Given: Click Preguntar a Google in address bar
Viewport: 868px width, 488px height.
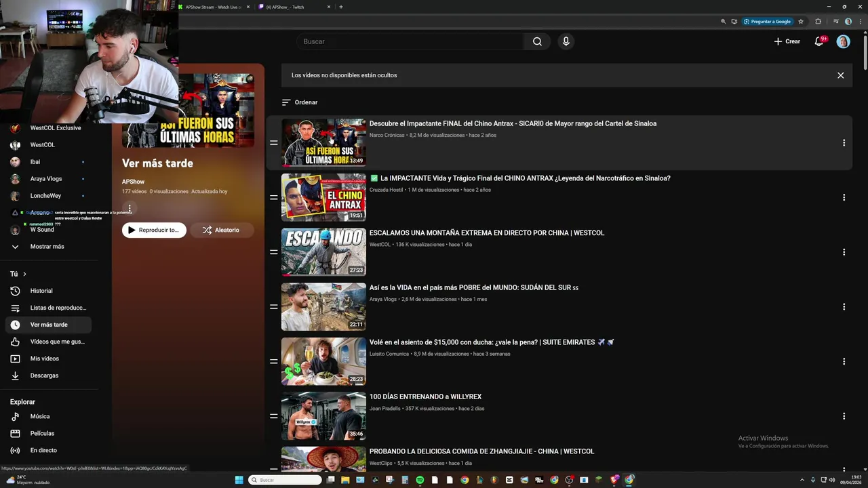Looking at the screenshot, I should [767, 22].
